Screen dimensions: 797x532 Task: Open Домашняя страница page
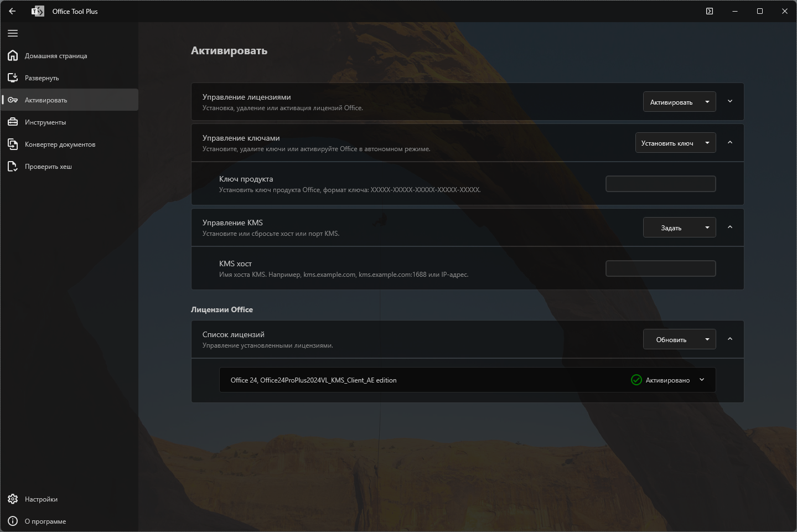click(x=69, y=55)
